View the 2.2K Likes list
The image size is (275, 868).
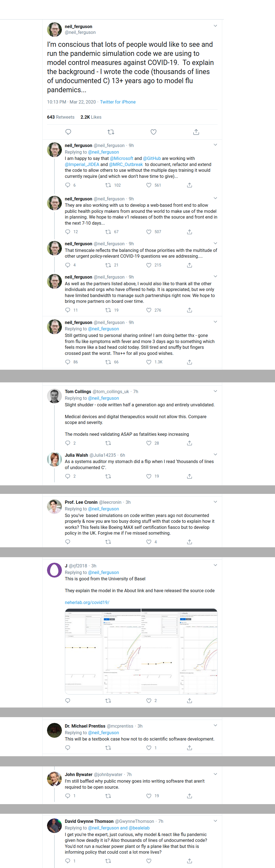[x=91, y=117]
